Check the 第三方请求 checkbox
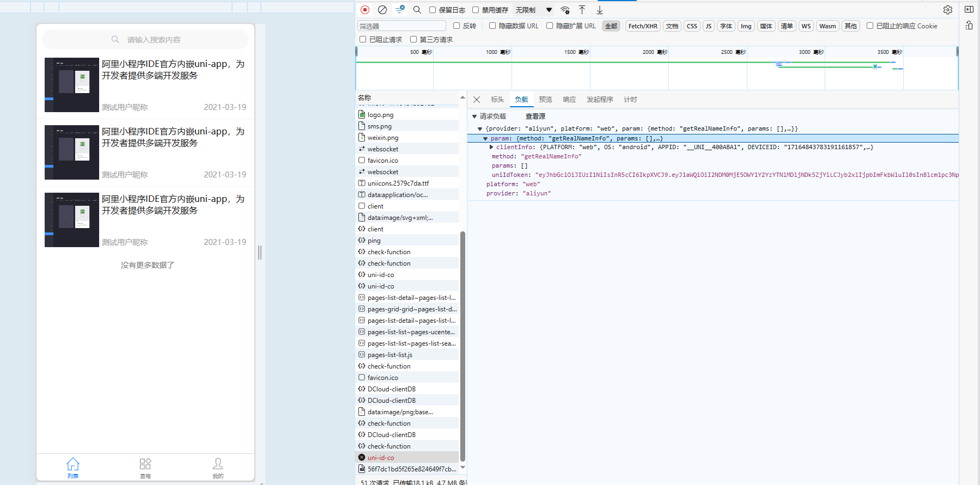980x485 pixels. click(413, 39)
